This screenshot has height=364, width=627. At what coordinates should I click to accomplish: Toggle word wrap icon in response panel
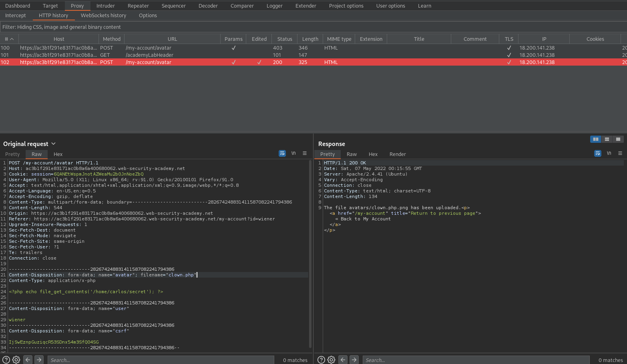coord(598,153)
